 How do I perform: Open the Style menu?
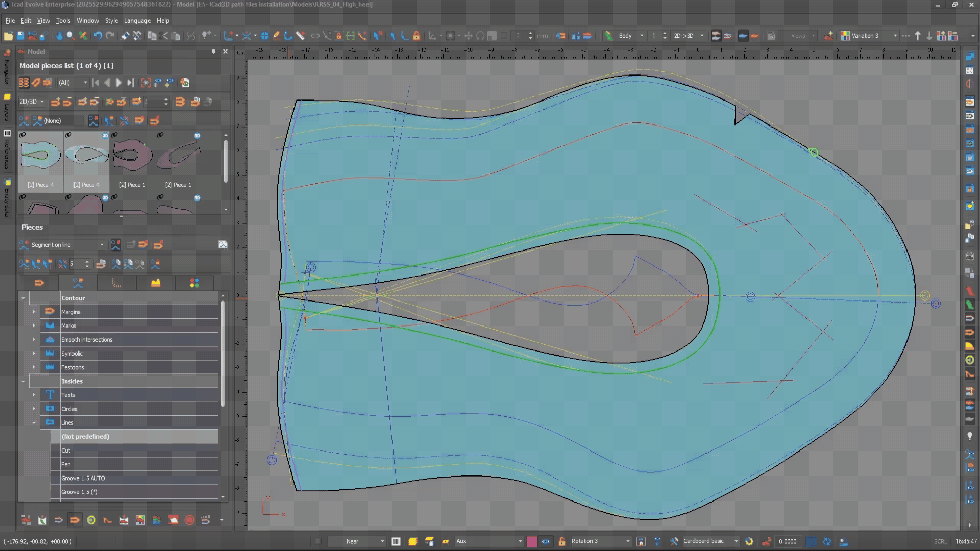click(111, 21)
